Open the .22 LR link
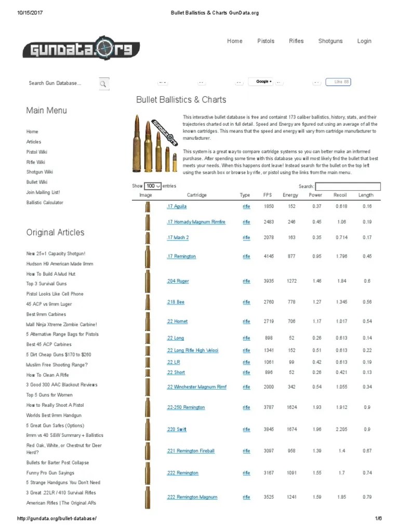 point(174,362)
